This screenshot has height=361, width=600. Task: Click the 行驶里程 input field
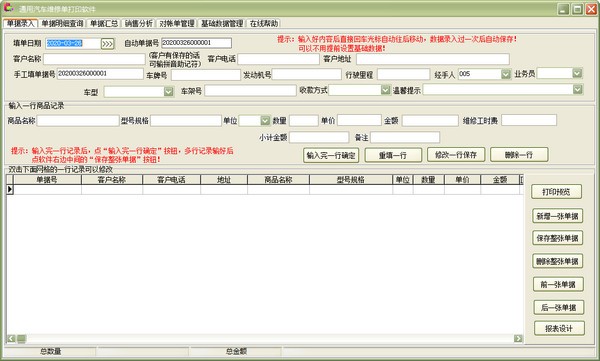coord(403,74)
